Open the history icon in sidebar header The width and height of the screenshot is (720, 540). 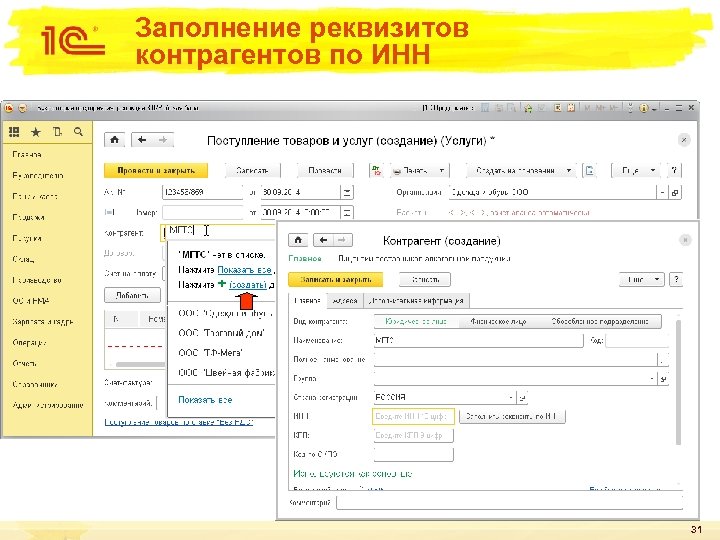57,132
